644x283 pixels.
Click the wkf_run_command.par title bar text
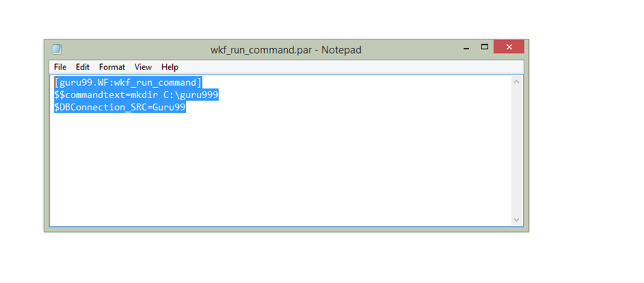click(x=286, y=50)
